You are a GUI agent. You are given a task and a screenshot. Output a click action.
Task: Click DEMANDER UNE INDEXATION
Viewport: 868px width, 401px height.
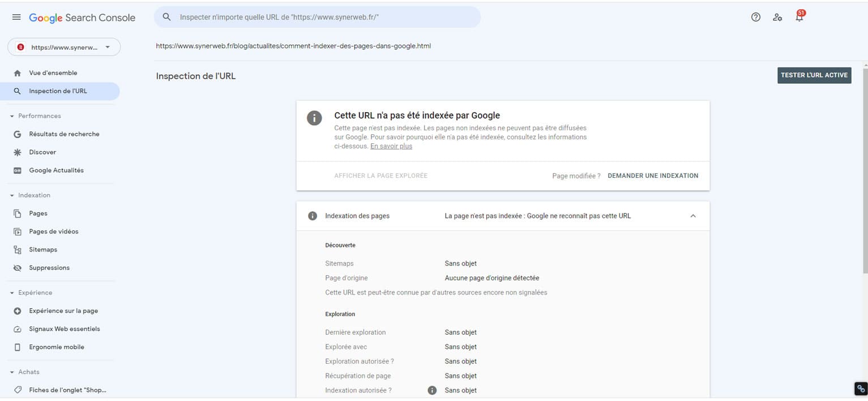coord(653,176)
